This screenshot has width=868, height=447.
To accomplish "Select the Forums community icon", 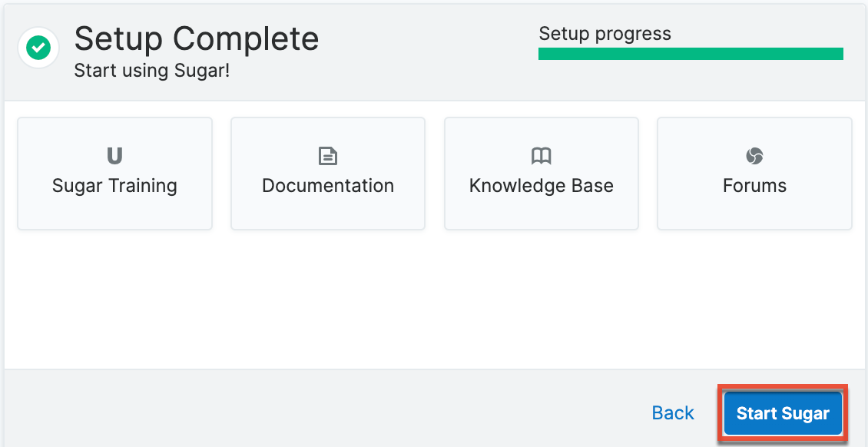I will pos(754,154).
